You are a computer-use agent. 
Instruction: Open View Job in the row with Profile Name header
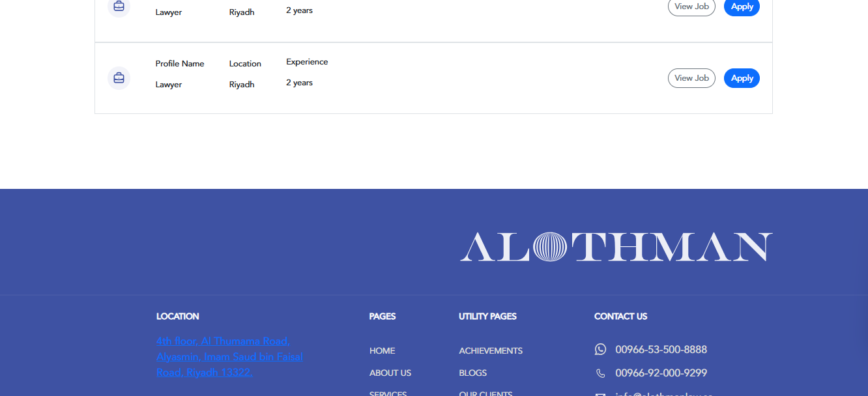(x=691, y=78)
